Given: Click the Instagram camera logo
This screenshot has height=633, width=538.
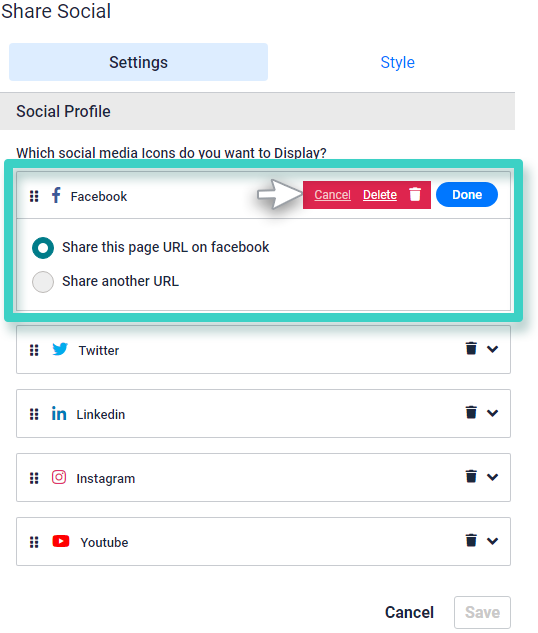Looking at the screenshot, I should point(59,477).
